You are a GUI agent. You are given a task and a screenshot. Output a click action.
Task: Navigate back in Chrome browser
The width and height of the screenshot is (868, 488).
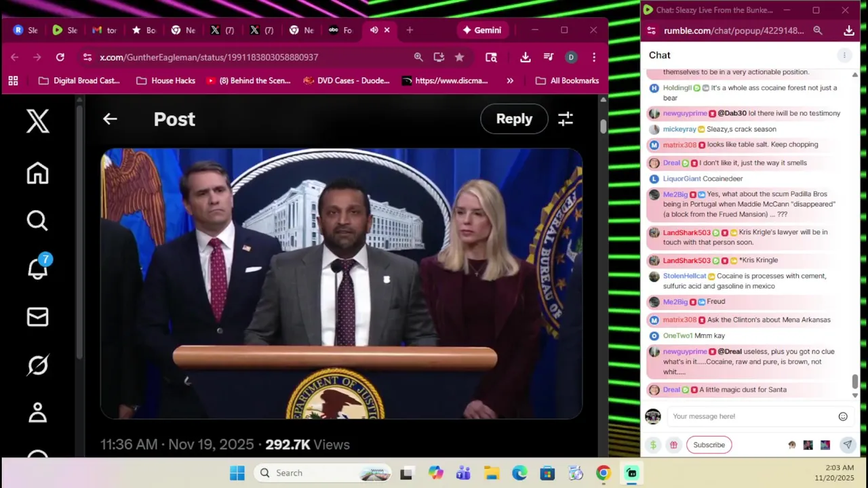[x=15, y=58]
